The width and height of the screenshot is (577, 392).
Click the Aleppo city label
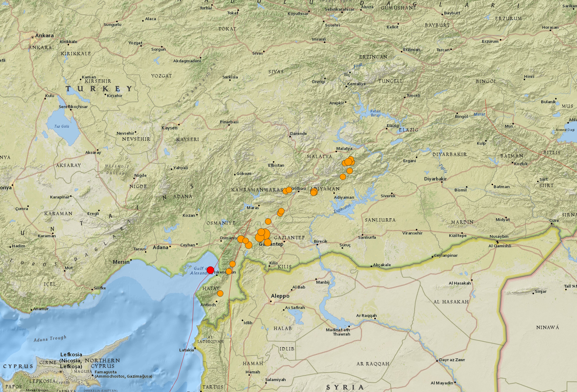(x=280, y=296)
